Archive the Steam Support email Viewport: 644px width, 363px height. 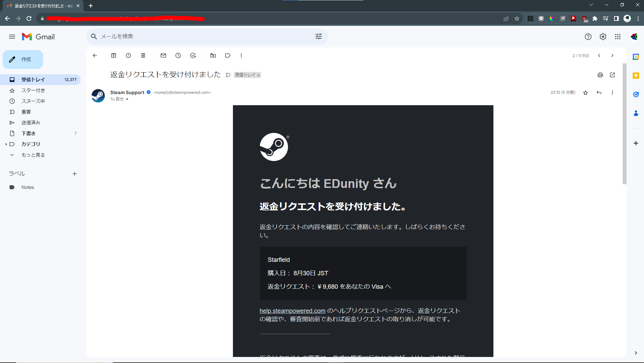(x=114, y=55)
